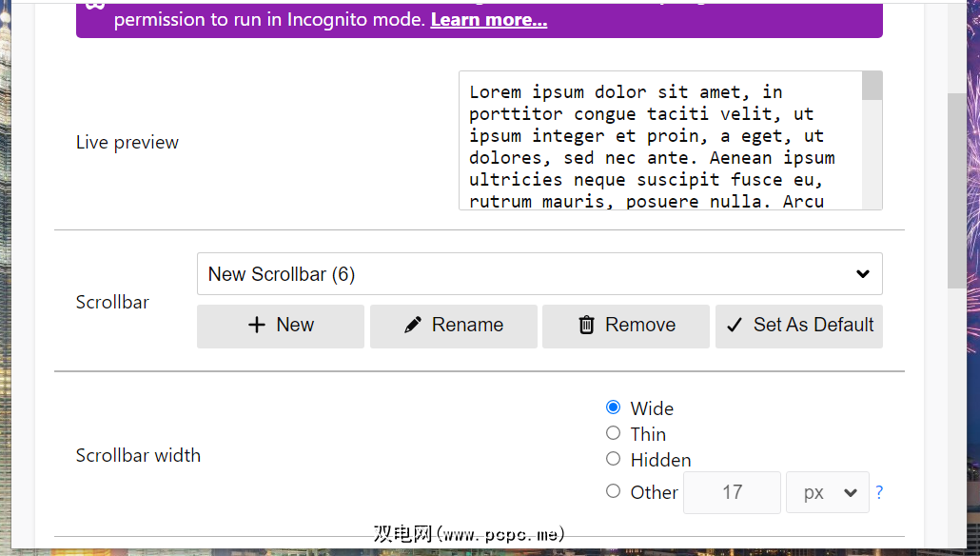Enable the Hidden scrollbar width option
This screenshot has width=980, height=556.
pos(614,459)
